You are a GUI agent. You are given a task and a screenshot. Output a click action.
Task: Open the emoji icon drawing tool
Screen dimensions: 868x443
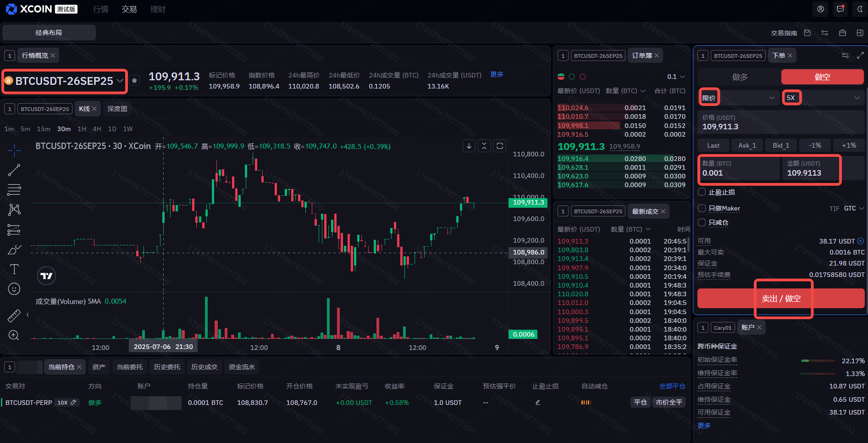[14, 289]
